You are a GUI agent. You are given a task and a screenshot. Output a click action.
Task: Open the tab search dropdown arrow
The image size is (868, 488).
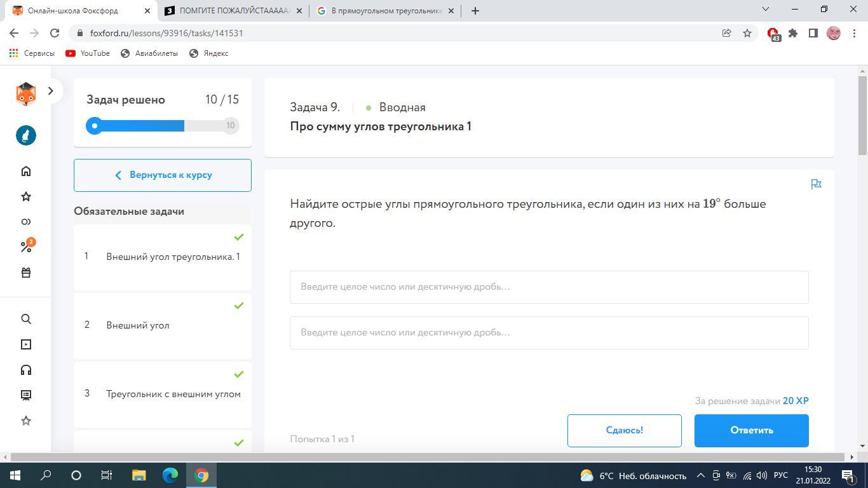[766, 9]
